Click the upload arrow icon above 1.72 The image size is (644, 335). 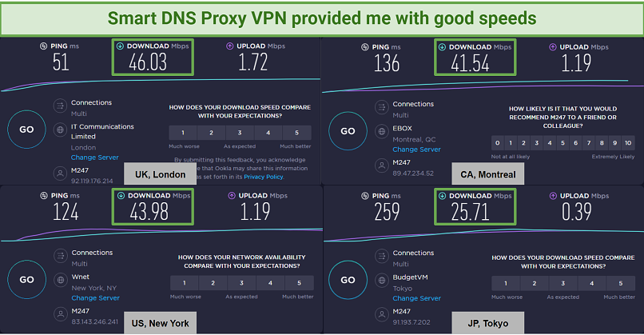[x=230, y=46]
